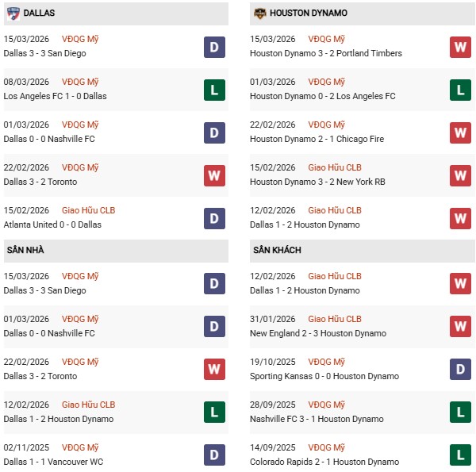This screenshot has height=472, width=476.
Task: Click the W badge for Houston Dynamo 3-2 Portland Timbers
Action: pyautogui.click(x=460, y=47)
